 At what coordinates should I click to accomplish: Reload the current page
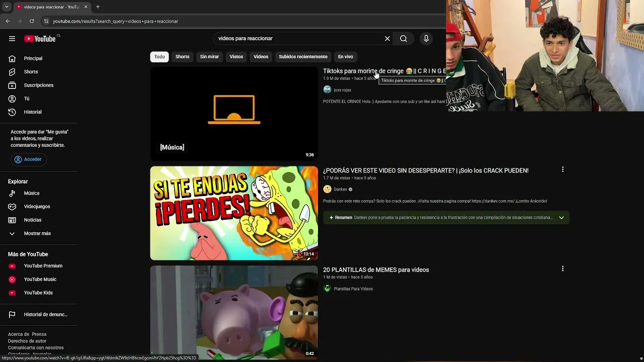click(32, 21)
